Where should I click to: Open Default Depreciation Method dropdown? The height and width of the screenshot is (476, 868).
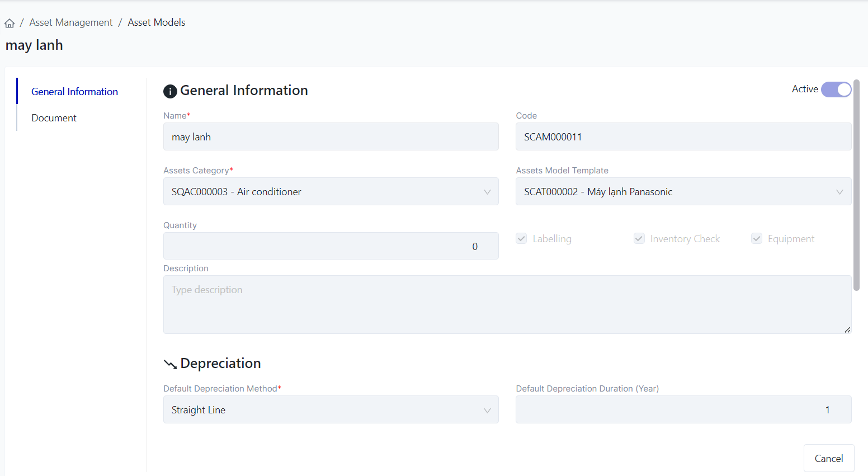[331, 410]
